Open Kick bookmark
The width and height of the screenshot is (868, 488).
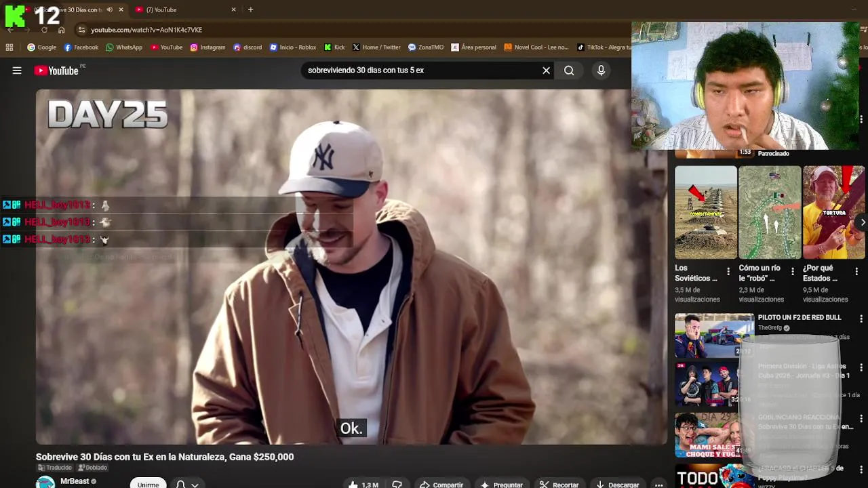click(x=335, y=47)
